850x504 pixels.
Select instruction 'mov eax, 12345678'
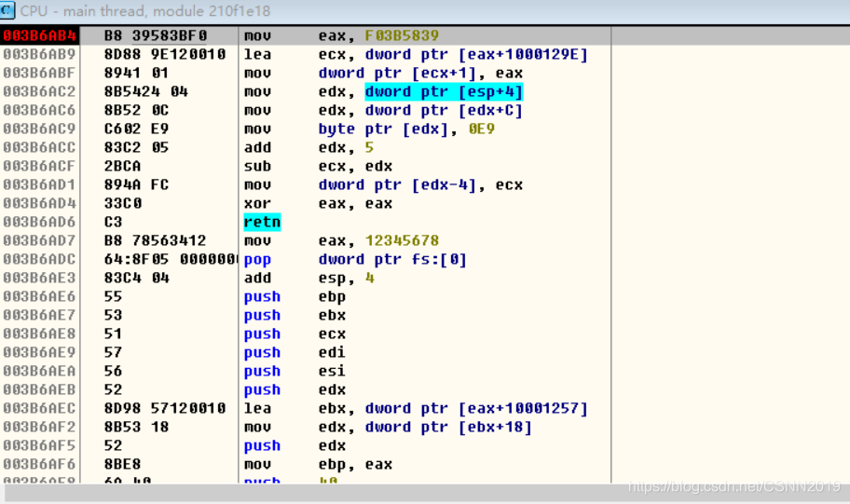coord(341,240)
